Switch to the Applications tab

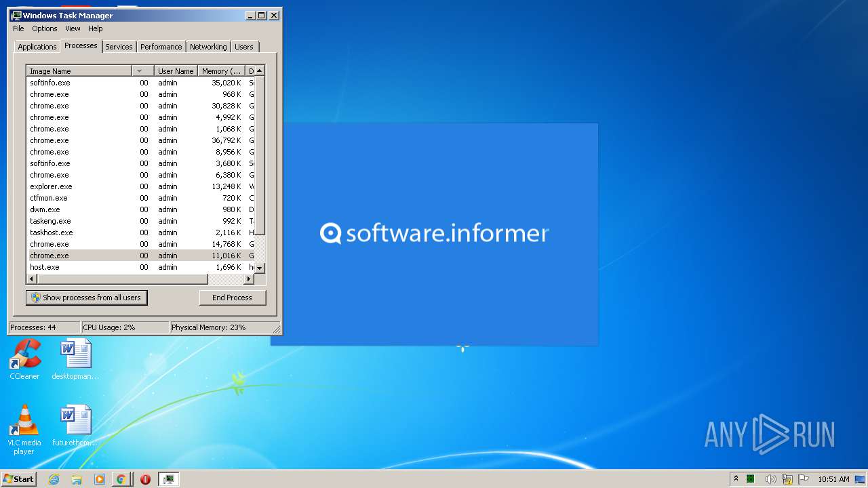tap(37, 47)
